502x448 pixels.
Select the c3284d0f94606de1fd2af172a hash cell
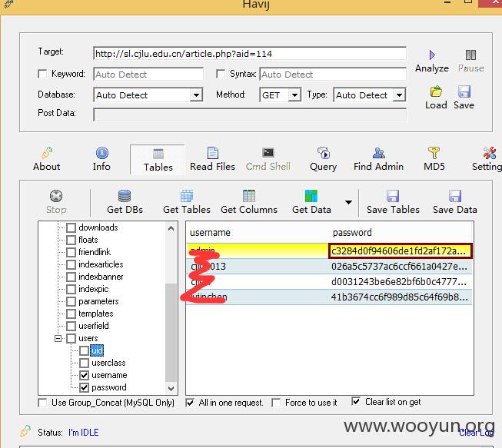pyautogui.click(x=400, y=251)
